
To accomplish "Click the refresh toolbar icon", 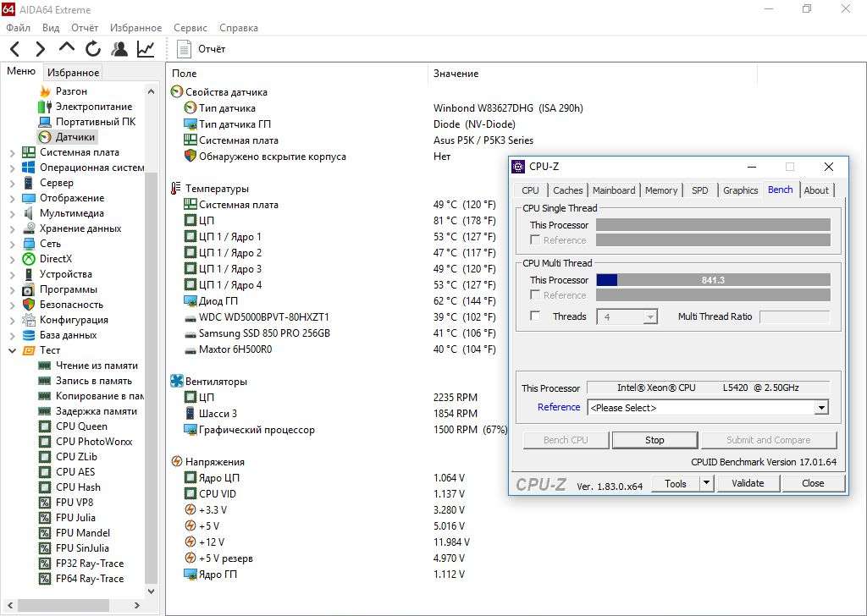I will tap(93, 49).
